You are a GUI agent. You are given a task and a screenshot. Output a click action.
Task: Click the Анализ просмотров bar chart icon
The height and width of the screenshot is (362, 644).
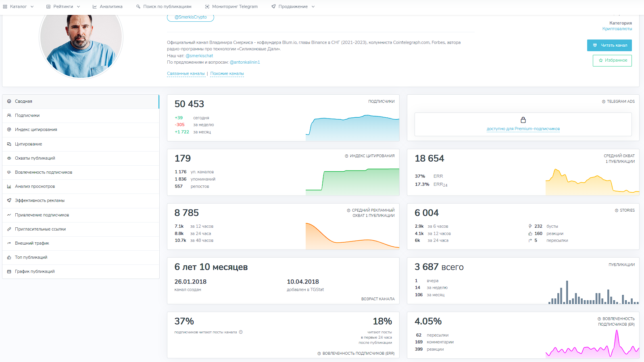click(9, 186)
